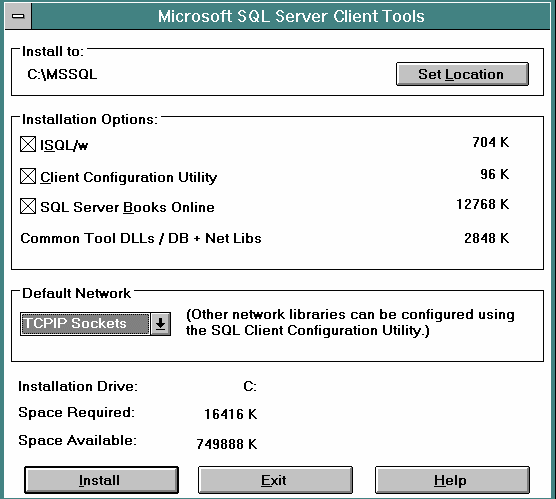Click the other network libraries note text

(350, 322)
